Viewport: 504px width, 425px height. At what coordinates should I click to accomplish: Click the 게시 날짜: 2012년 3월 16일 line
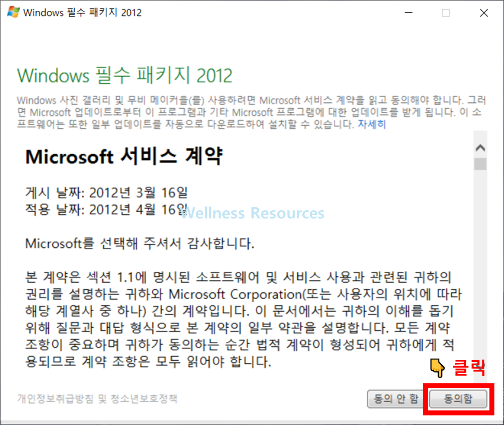click(107, 193)
